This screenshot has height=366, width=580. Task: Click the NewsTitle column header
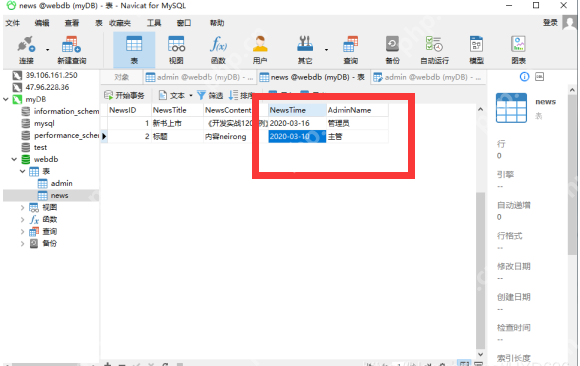click(177, 110)
